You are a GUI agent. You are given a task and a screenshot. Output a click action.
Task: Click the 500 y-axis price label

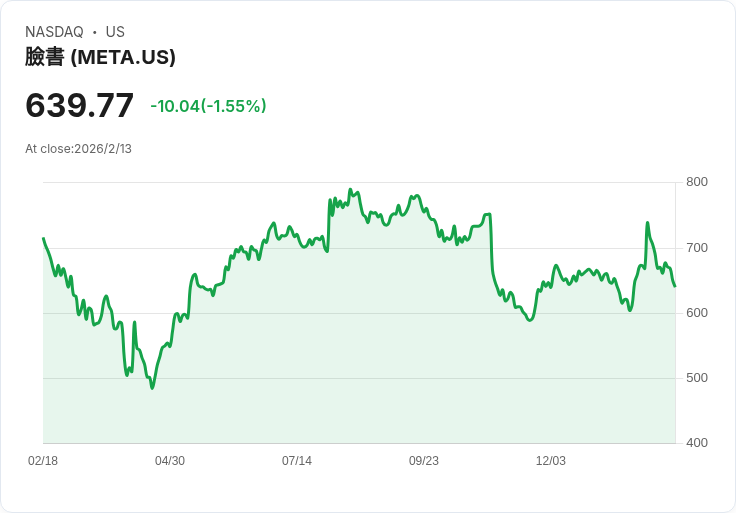click(x=697, y=378)
